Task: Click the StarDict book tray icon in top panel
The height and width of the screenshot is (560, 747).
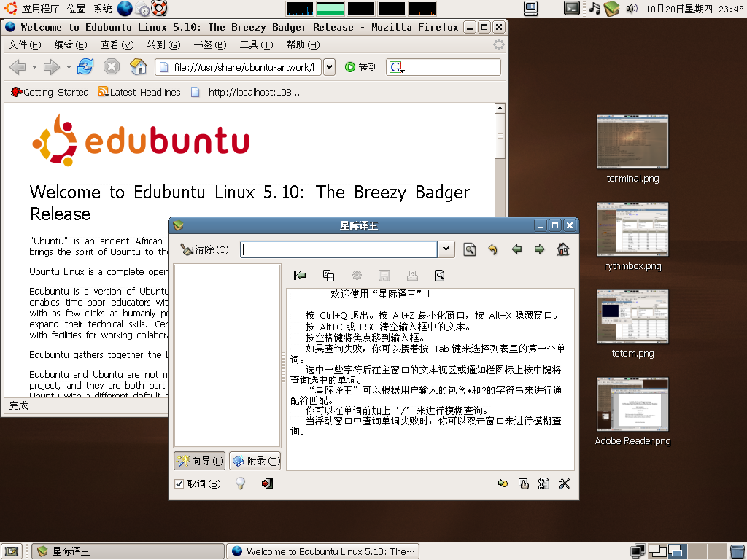Action: (x=612, y=8)
